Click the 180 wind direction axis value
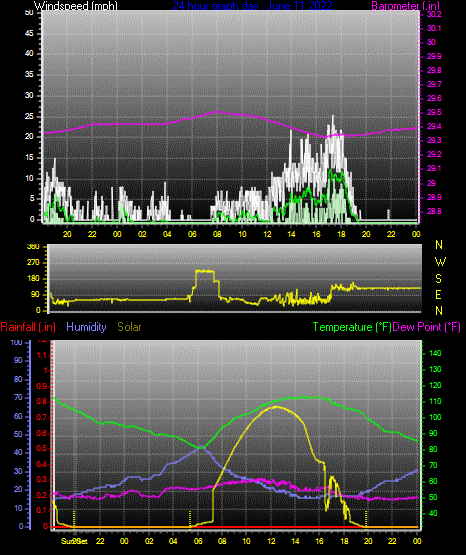 [33, 279]
